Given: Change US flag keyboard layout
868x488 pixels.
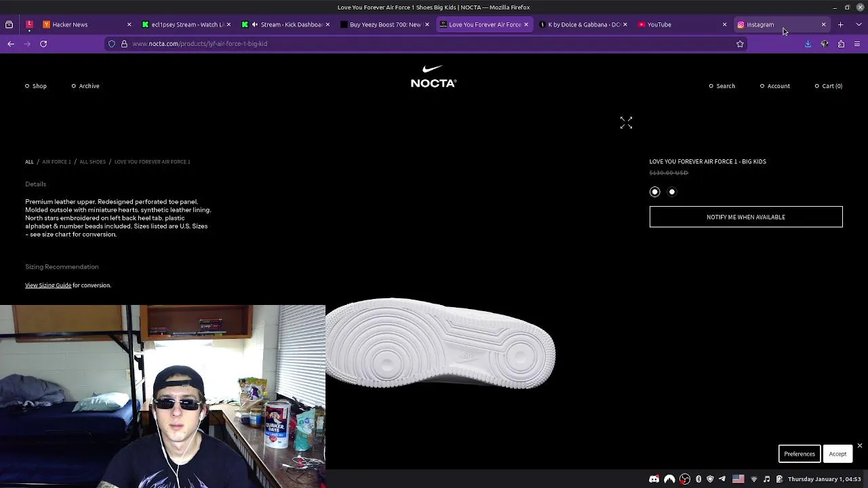Looking at the screenshot, I should click(x=738, y=479).
